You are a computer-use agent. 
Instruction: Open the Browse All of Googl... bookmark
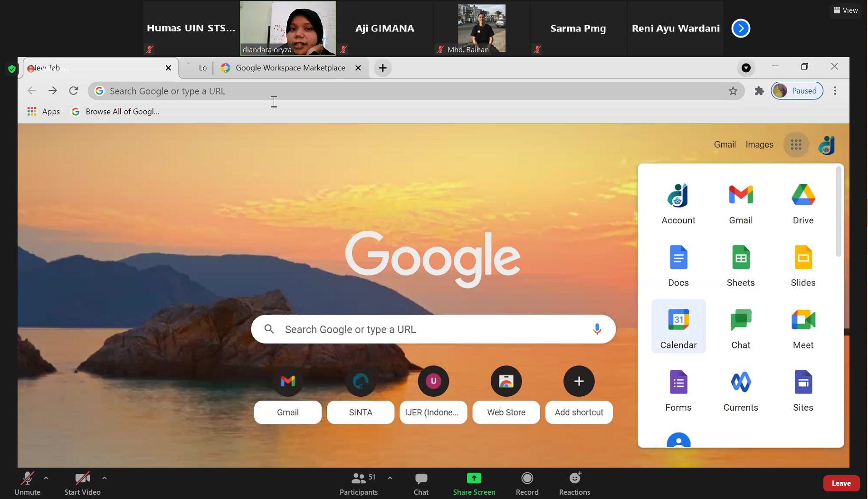tap(116, 111)
